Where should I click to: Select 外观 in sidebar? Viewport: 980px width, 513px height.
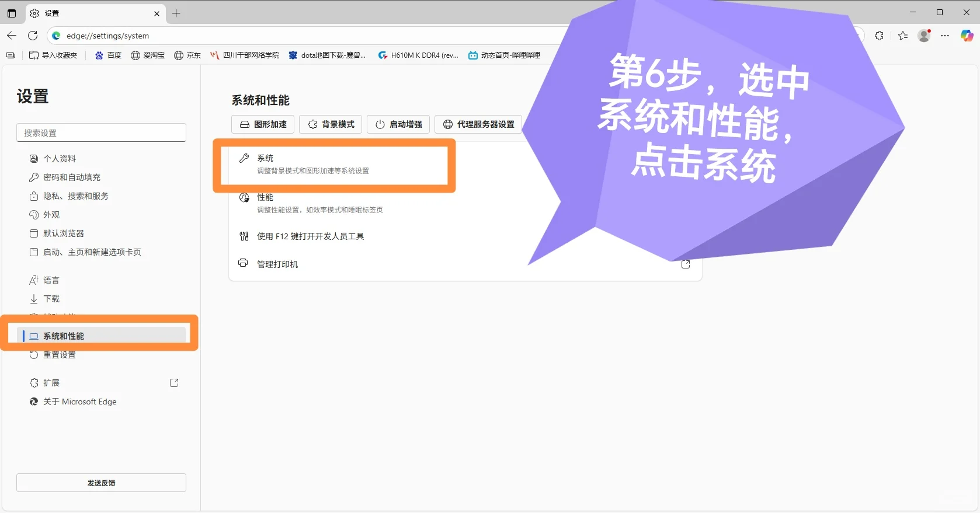pos(101,215)
